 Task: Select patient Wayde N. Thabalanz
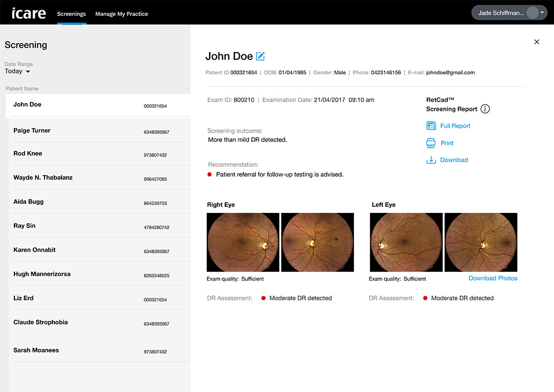coord(43,178)
